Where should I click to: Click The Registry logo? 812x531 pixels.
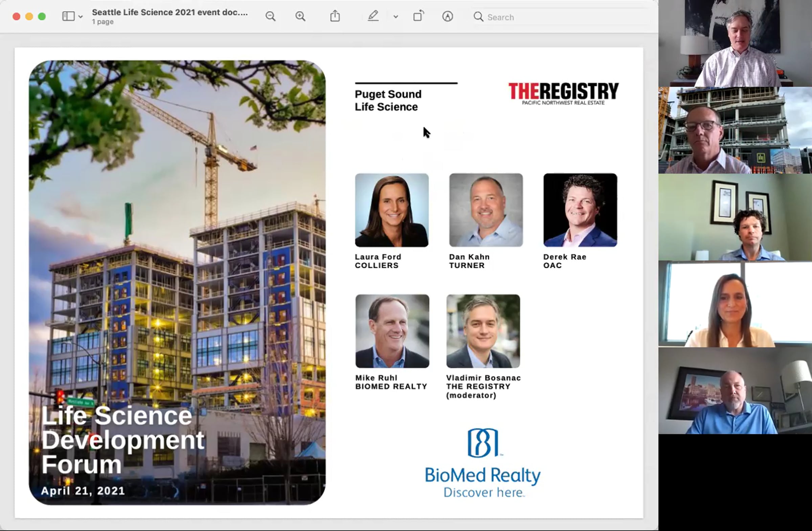[563, 93]
